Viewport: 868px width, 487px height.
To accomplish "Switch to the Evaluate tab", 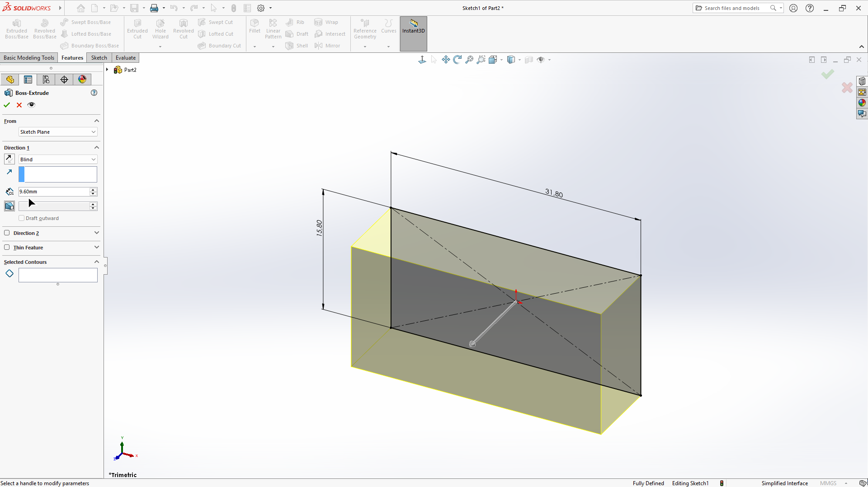I will [125, 58].
